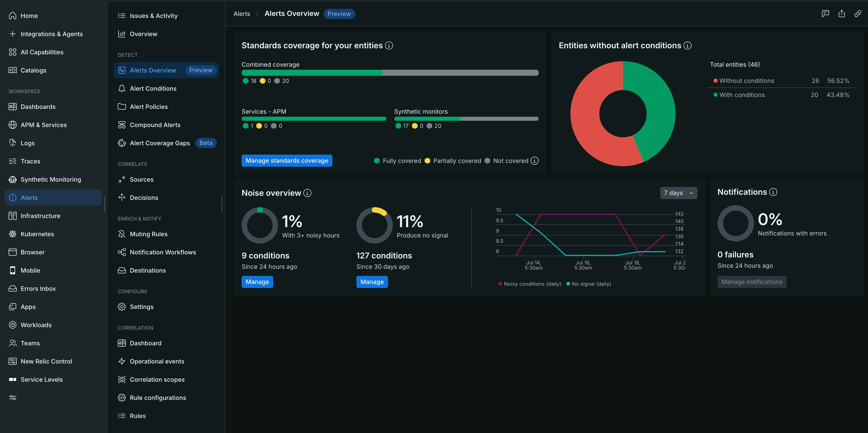Click info icon next to Notifications heading
Viewport: 868px width, 433px height.
(773, 192)
